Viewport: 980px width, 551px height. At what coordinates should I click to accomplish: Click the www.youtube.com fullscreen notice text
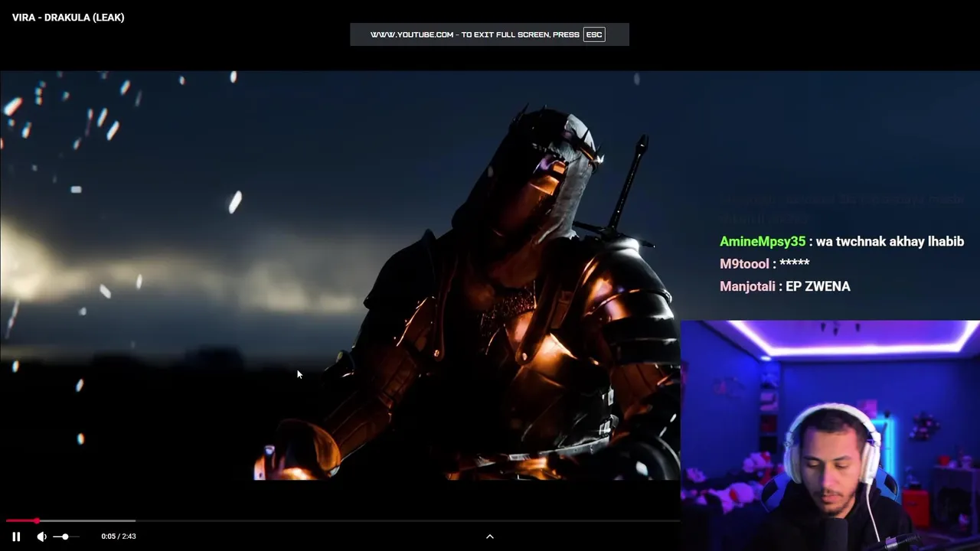pos(475,34)
